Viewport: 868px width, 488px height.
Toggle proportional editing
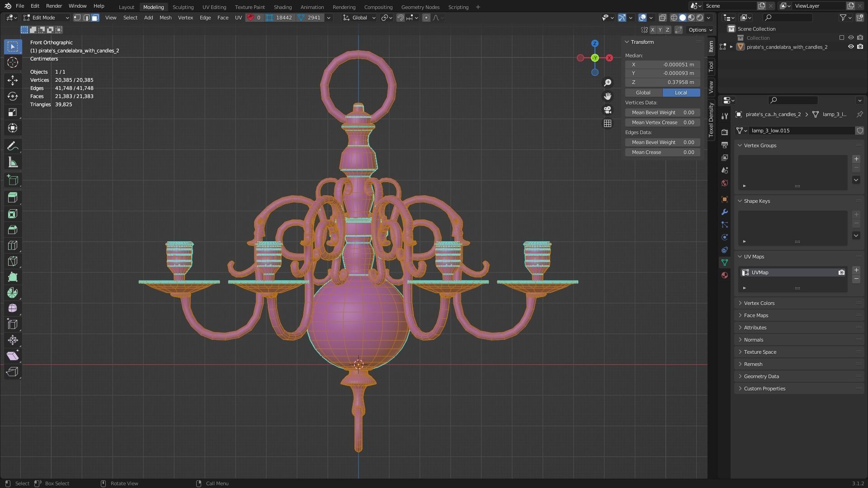pyautogui.click(x=426, y=18)
